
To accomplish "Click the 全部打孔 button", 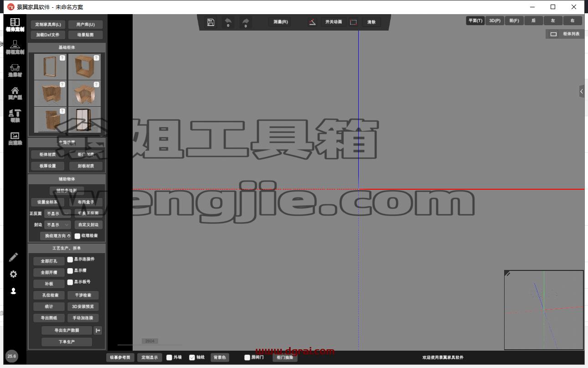I will 49,261.
